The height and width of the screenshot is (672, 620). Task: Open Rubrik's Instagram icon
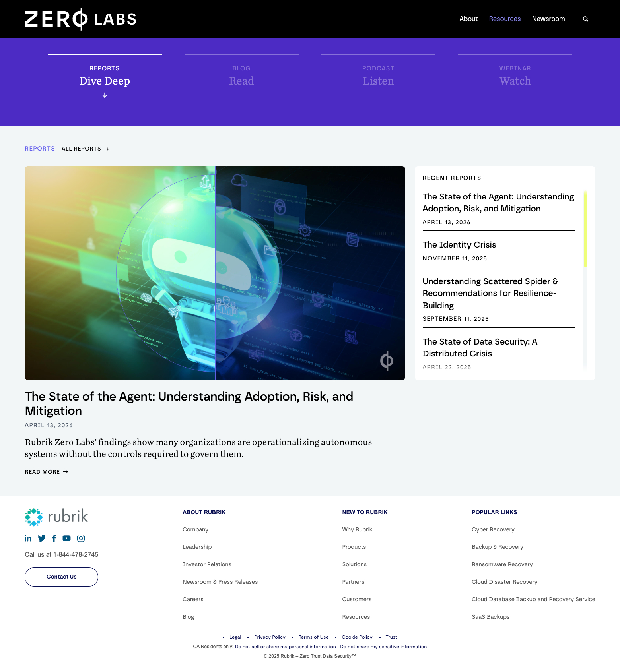(81, 538)
